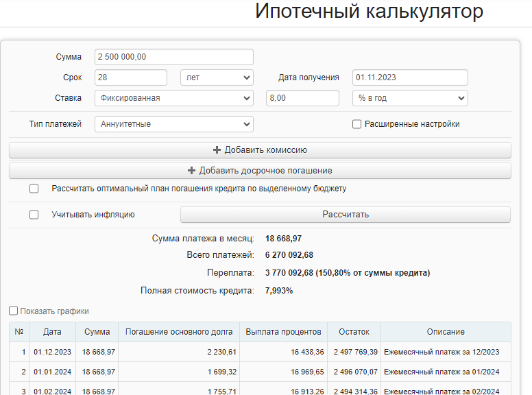
Task: Click principal value 2 230,61
Action: (221, 352)
